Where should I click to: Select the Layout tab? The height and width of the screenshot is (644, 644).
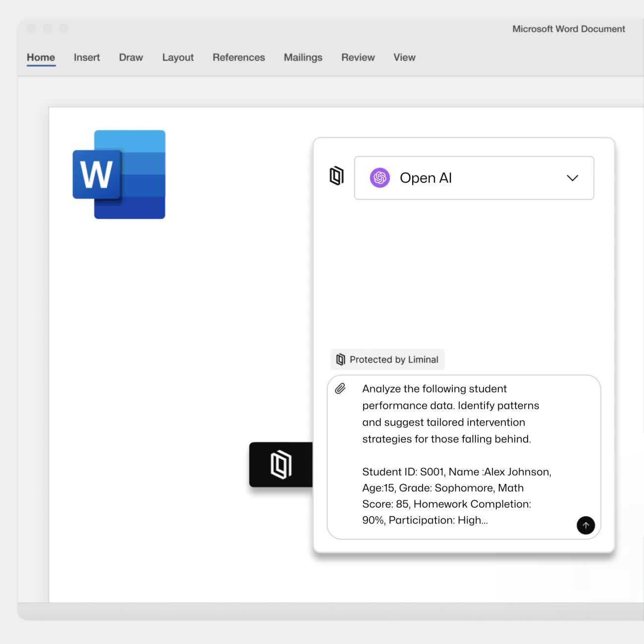(178, 57)
